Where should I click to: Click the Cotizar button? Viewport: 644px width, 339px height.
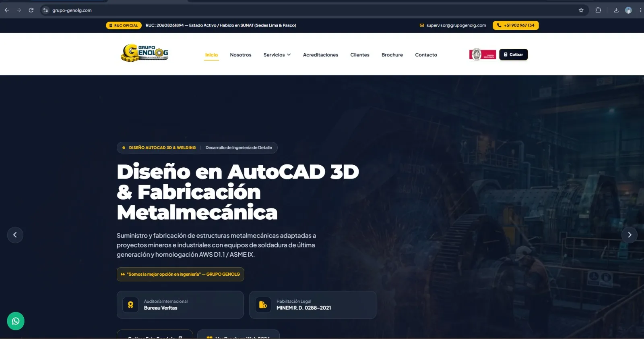514,54
